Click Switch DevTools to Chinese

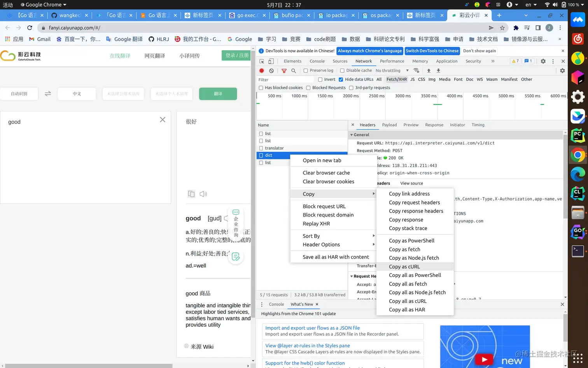click(432, 51)
